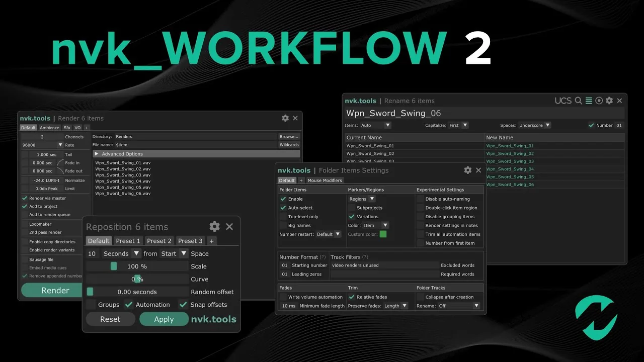Add a preset tab in Folder Items Settings

301,180
